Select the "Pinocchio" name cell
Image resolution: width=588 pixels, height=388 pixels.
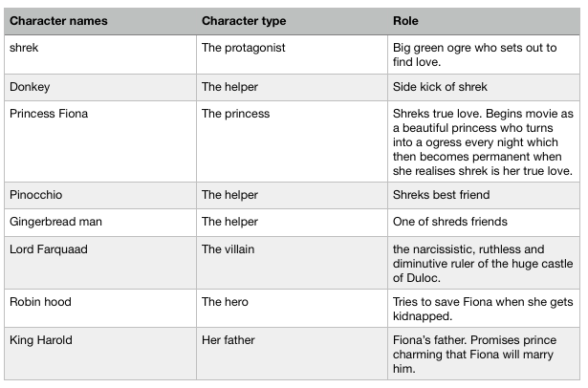pyautogui.click(x=35, y=195)
